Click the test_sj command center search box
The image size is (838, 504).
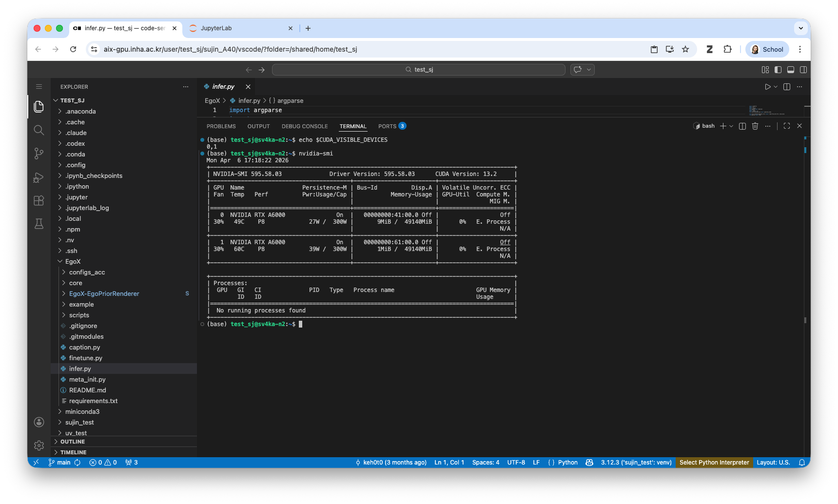click(x=419, y=70)
